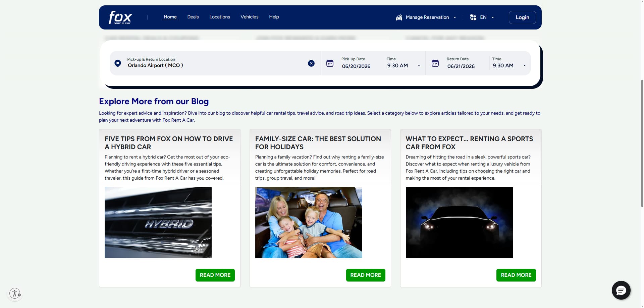Go to the Deals menu item
This screenshot has width=644, height=308.
point(193,17)
